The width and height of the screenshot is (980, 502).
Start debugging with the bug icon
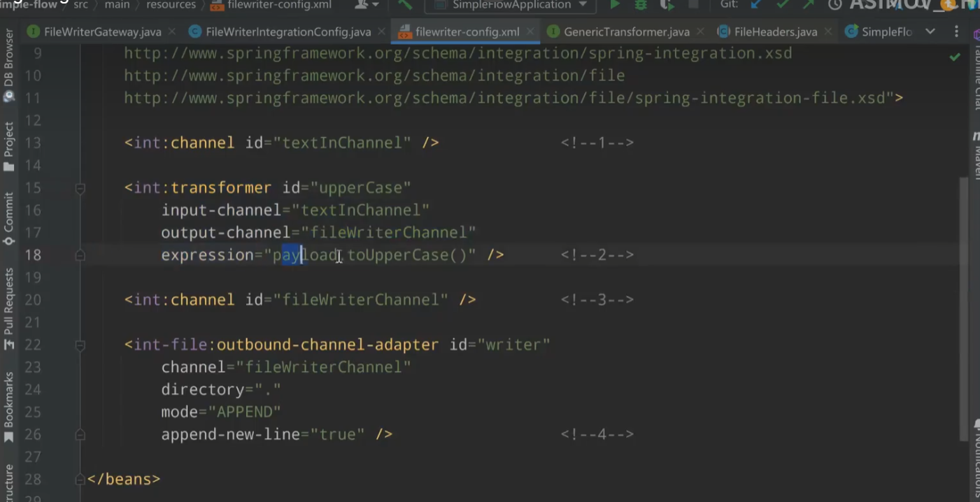(x=641, y=5)
